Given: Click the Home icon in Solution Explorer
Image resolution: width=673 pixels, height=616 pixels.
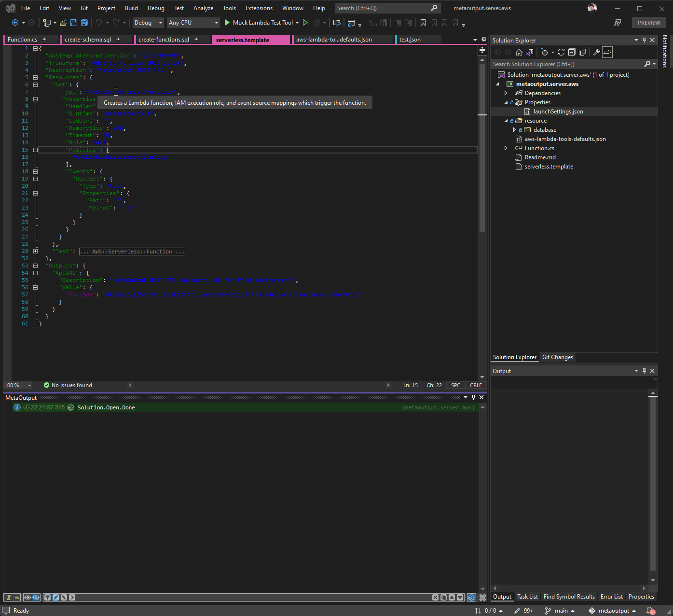Looking at the screenshot, I should [519, 52].
